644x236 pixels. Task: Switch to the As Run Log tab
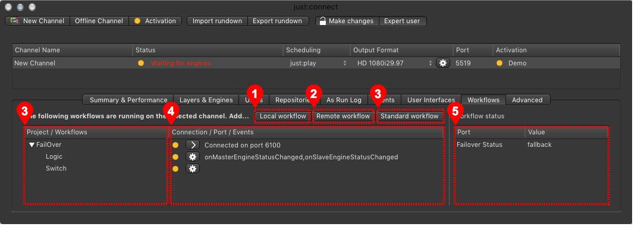[344, 100]
